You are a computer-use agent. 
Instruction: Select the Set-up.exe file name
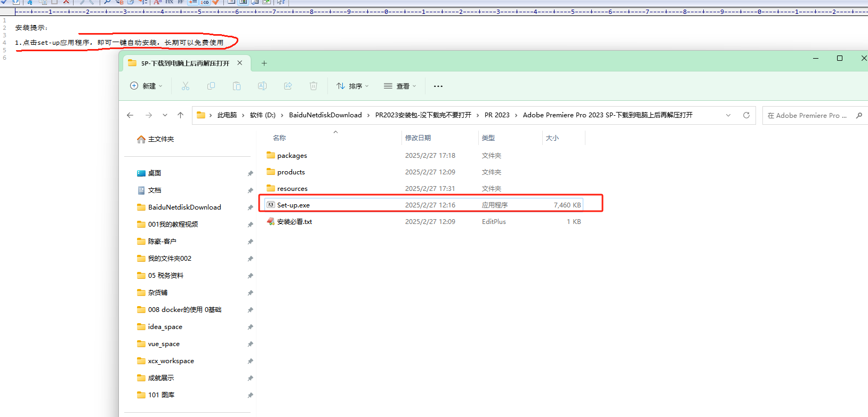[293, 205]
